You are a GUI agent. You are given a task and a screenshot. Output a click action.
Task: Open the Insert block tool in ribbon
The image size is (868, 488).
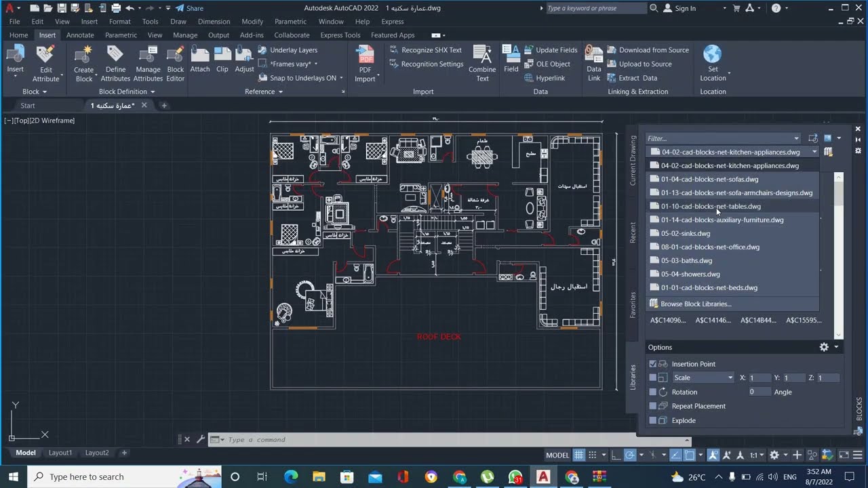pyautogui.click(x=15, y=60)
